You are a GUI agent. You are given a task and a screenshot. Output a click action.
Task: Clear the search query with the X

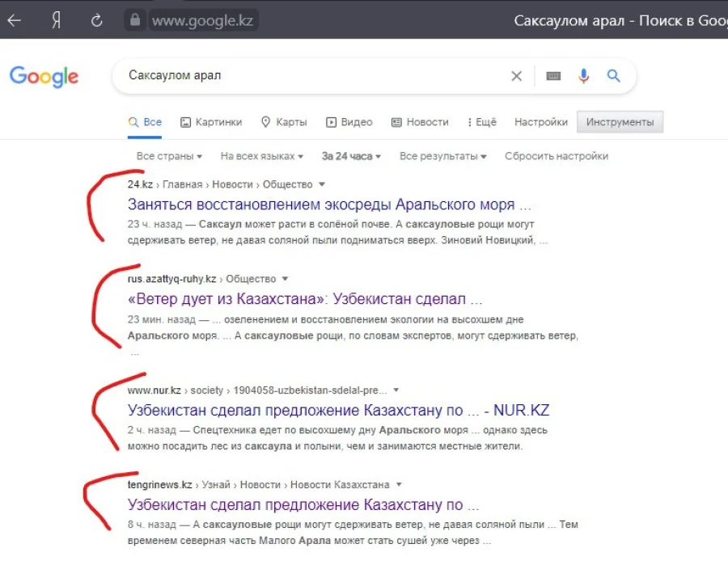[517, 75]
